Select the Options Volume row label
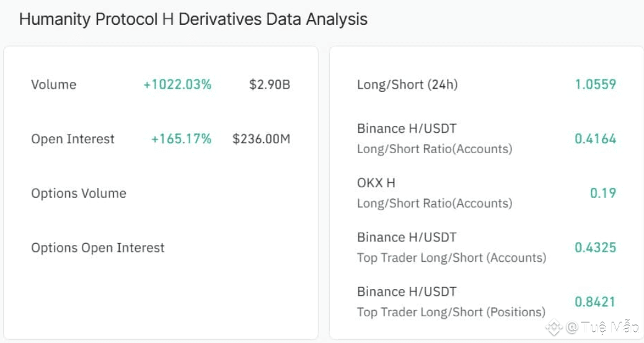644x343 pixels. 79,193
